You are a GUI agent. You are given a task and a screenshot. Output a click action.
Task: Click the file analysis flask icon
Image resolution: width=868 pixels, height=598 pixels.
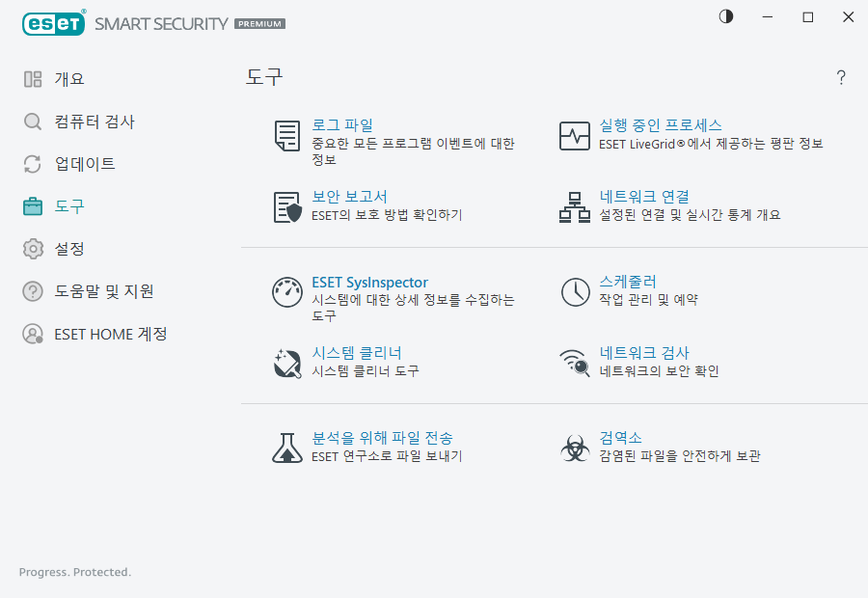click(286, 447)
